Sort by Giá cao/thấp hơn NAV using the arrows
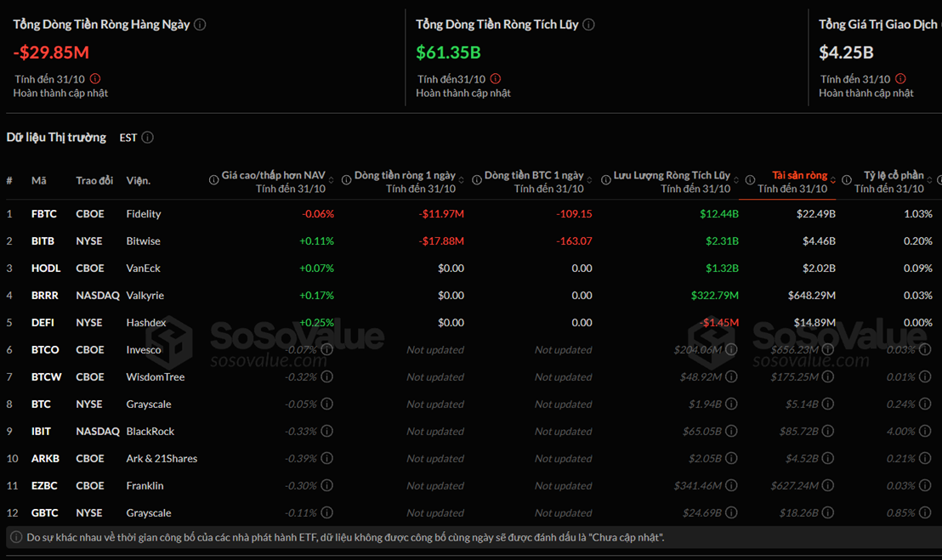Screen dimensions: 942x560 [332, 180]
